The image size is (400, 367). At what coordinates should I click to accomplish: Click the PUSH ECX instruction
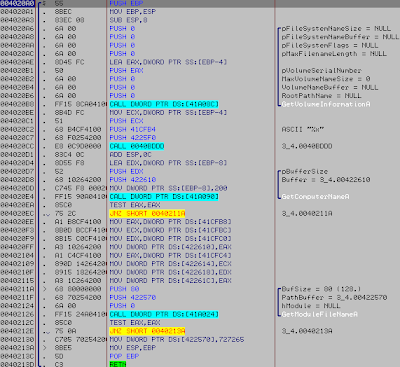pyautogui.click(x=126, y=121)
